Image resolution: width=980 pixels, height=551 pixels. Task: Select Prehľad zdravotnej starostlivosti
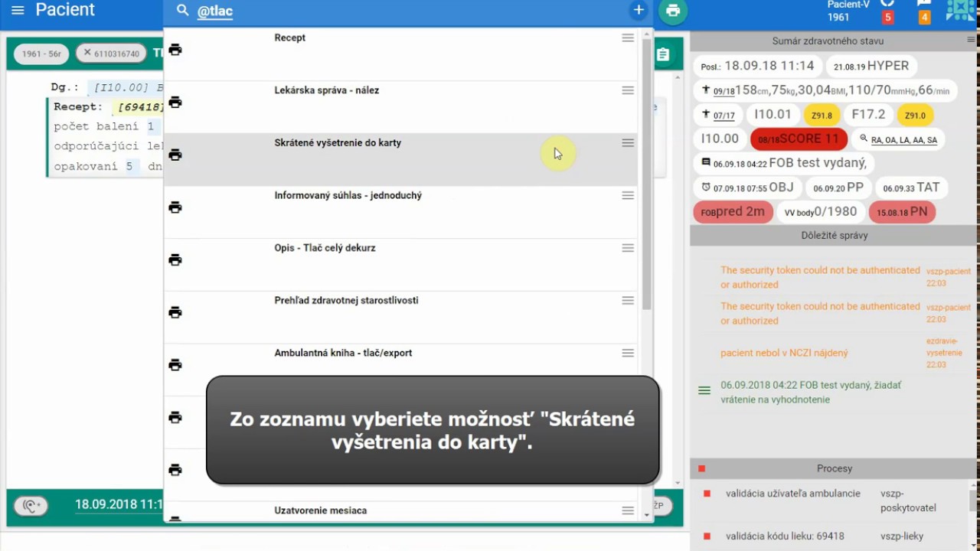click(400, 317)
